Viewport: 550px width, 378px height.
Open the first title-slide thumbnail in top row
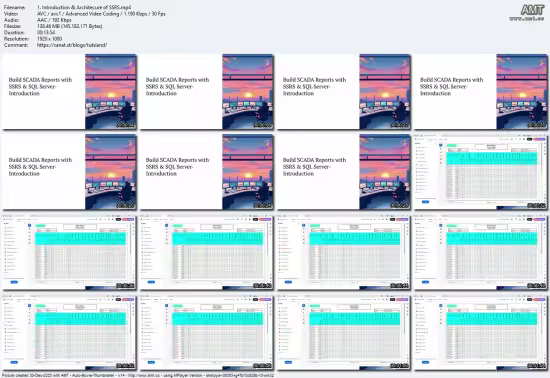(69, 92)
